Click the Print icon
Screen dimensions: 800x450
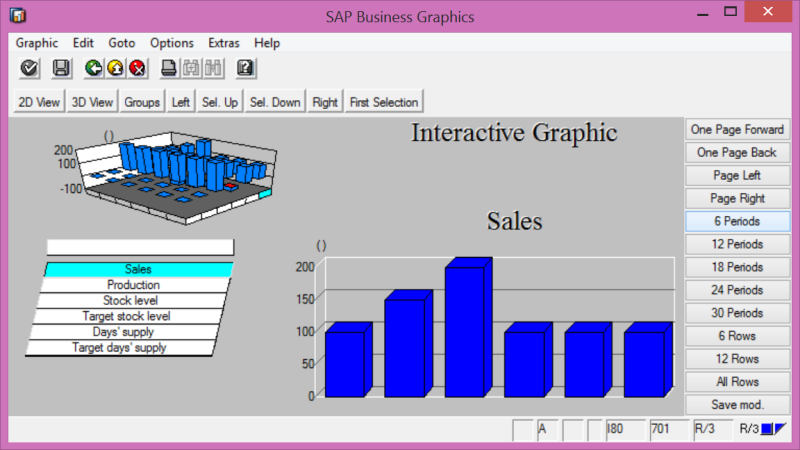coord(168,68)
